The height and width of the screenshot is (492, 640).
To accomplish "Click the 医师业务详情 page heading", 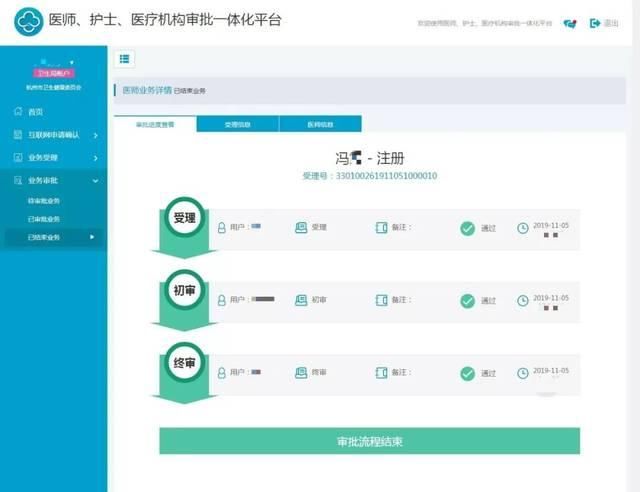I will pos(147,90).
